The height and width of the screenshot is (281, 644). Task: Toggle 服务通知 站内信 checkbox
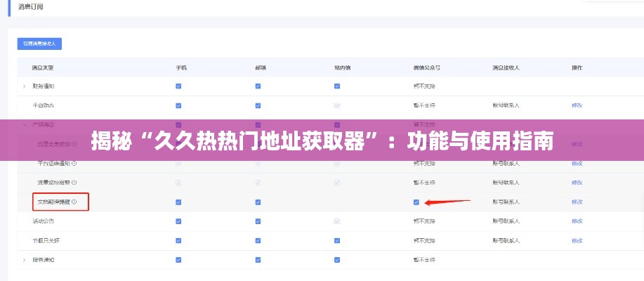[x=337, y=259]
